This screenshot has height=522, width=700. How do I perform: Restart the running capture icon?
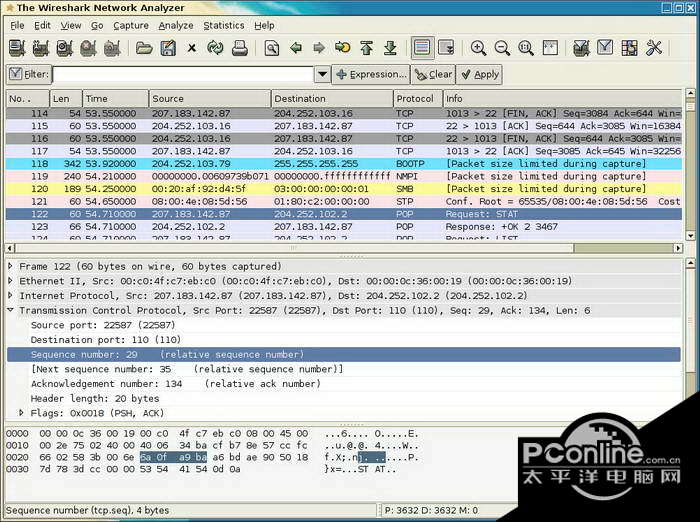tap(112, 48)
